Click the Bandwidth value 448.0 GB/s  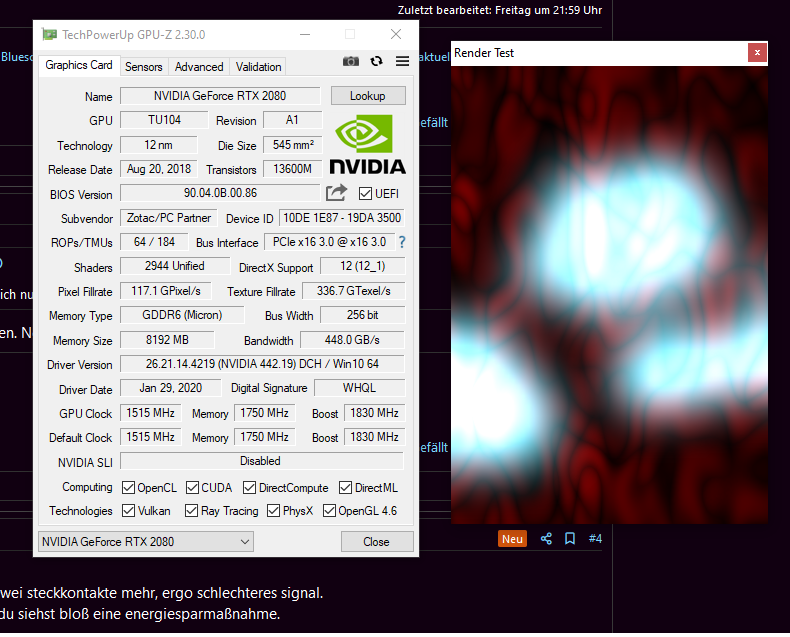click(x=352, y=340)
